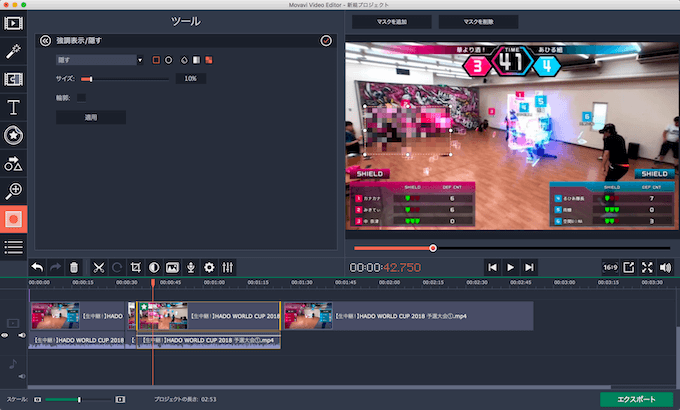
Task: Open the media import tab in sidebar
Action: [x=13, y=23]
